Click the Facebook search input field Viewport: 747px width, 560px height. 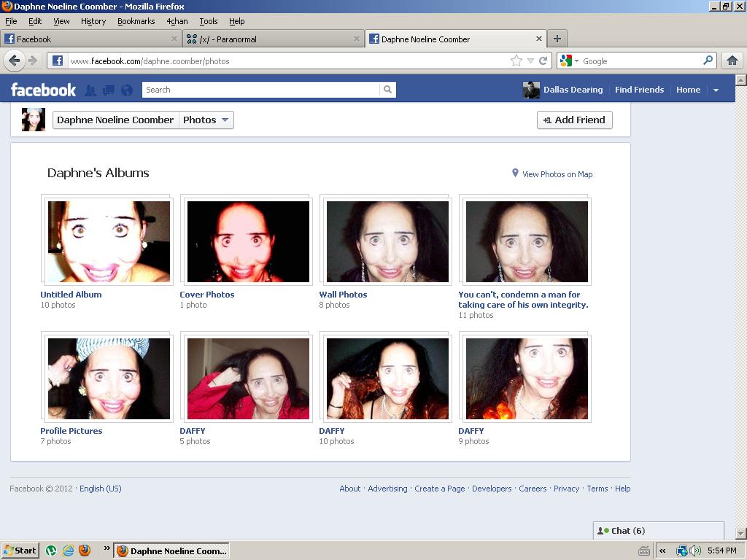(260, 90)
